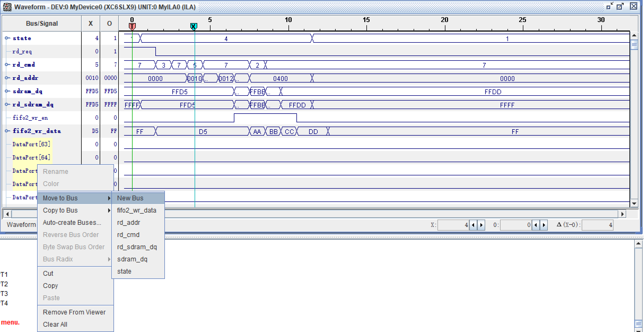Viewport: 644px width, 332px height.
Task: Click the T trigger marker on the ruler
Action: [132, 27]
